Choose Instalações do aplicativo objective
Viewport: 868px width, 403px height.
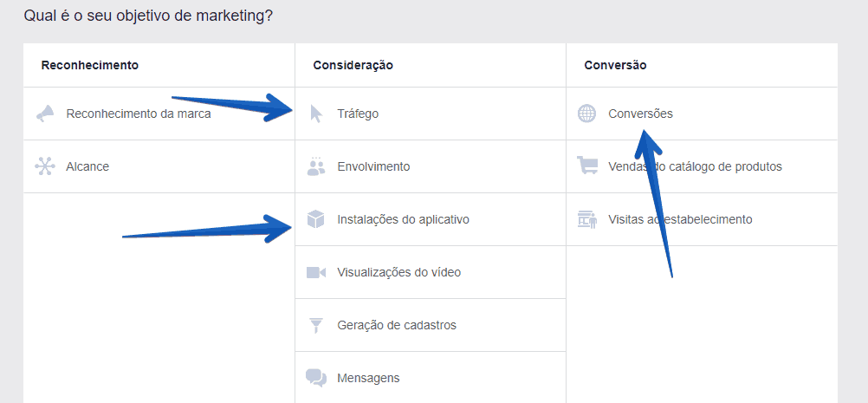point(431,219)
